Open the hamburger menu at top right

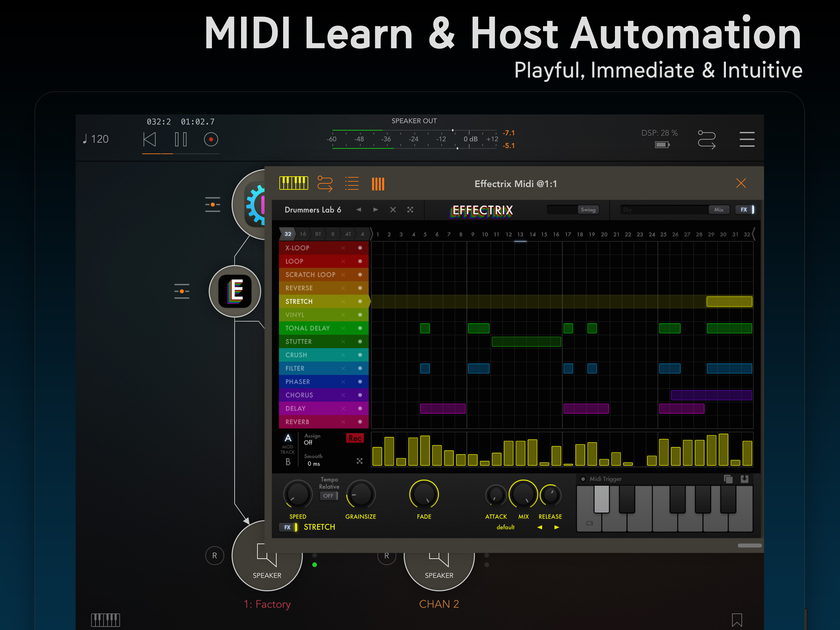(x=746, y=139)
